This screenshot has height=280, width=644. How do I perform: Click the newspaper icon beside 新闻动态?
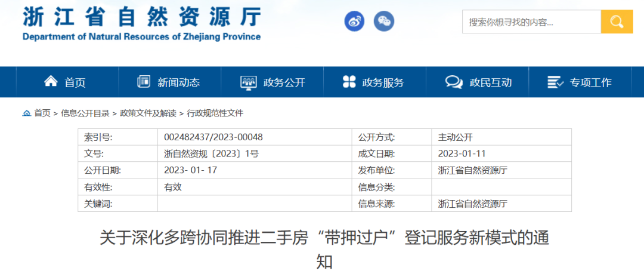144,82
